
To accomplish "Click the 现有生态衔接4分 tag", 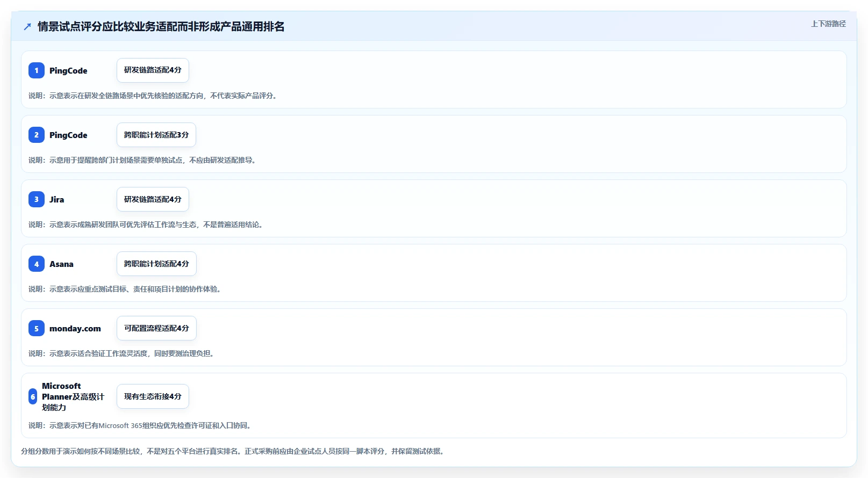I will click(153, 396).
